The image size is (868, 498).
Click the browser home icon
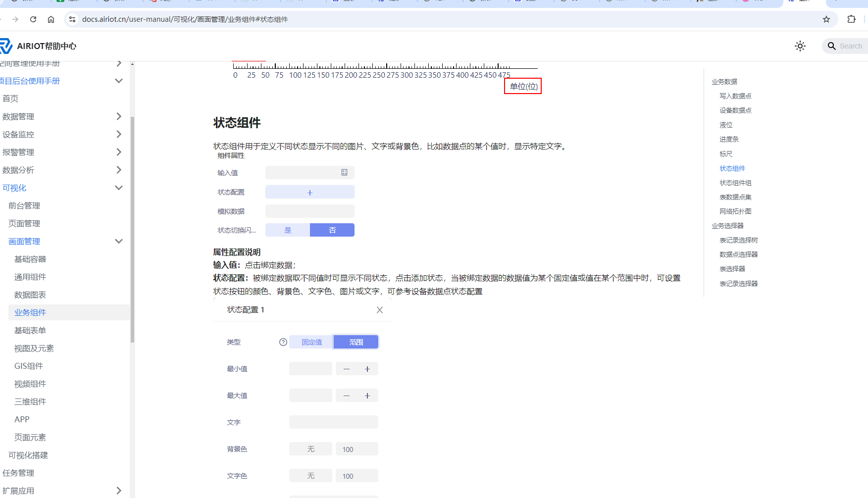51,19
